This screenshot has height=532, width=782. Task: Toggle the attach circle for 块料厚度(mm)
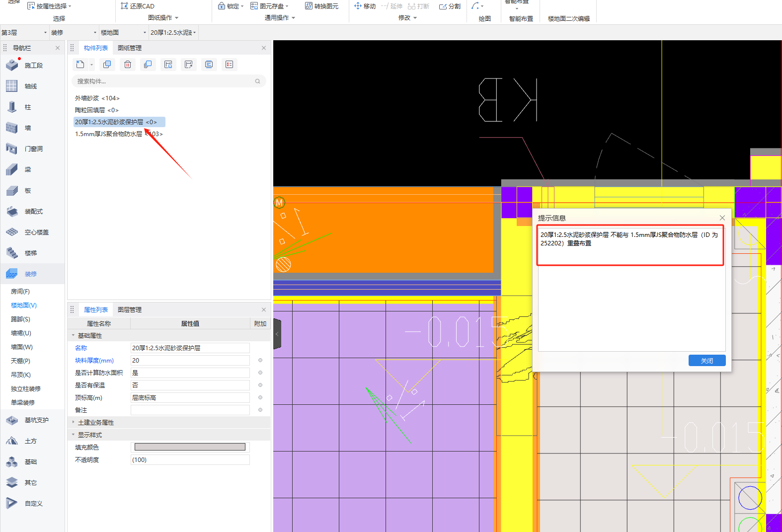(260, 360)
